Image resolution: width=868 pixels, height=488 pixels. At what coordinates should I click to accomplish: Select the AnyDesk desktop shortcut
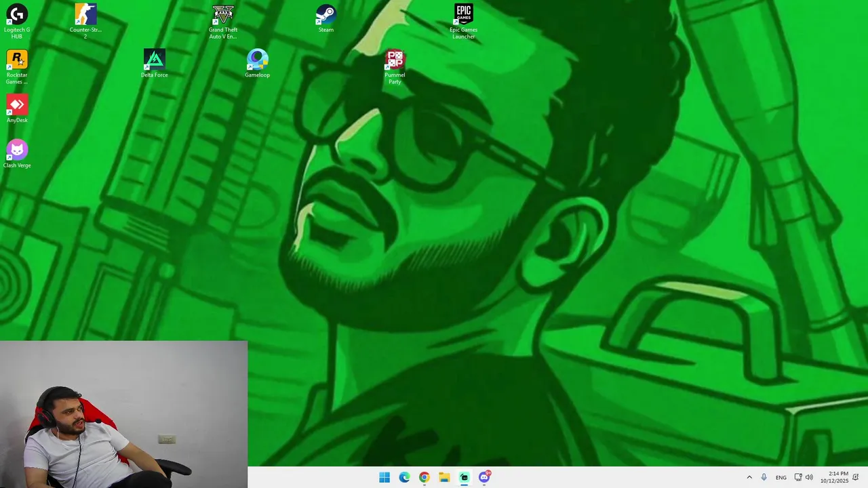coord(17,108)
